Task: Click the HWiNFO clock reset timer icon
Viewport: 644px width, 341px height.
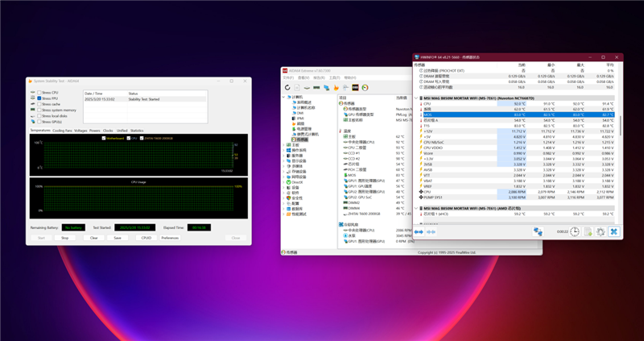Action: click(x=575, y=232)
